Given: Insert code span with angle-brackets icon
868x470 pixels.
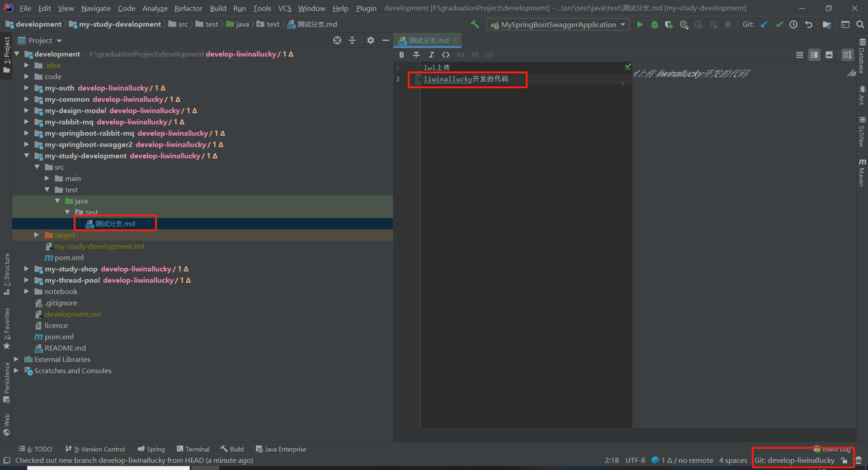Looking at the screenshot, I should coord(446,55).
